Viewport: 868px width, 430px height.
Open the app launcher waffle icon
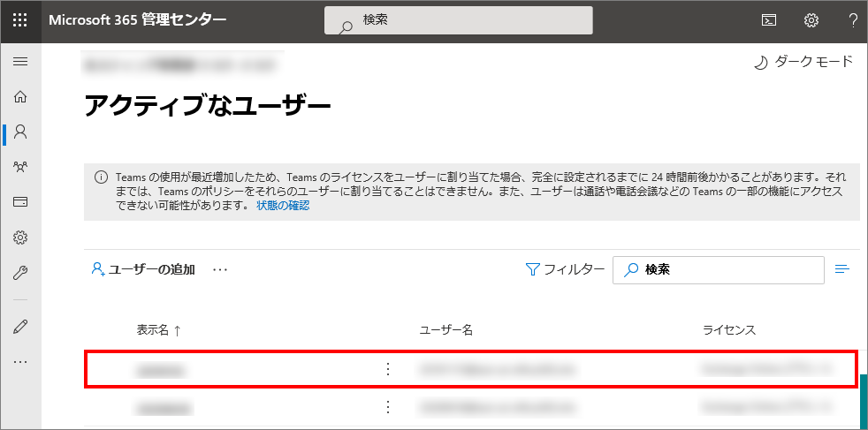pos(20,20)
